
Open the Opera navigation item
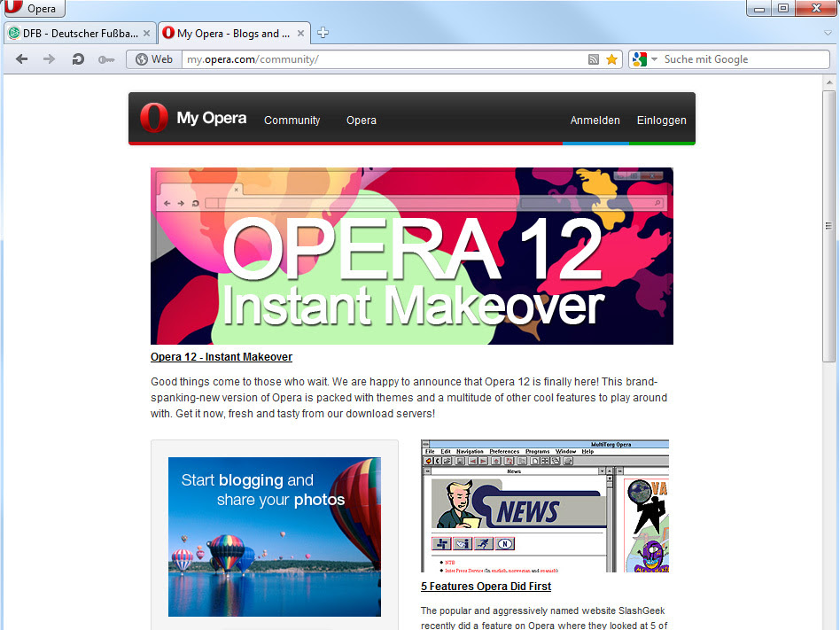361,120
